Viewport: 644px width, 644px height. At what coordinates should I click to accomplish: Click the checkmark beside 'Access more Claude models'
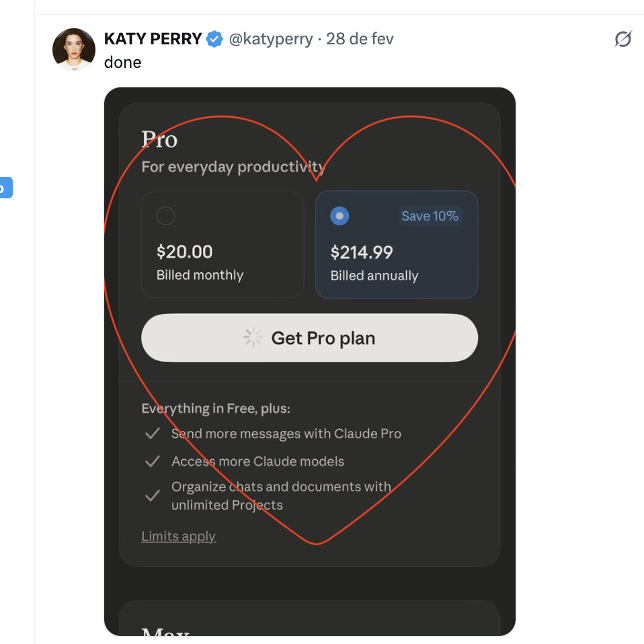pos(152,461)
